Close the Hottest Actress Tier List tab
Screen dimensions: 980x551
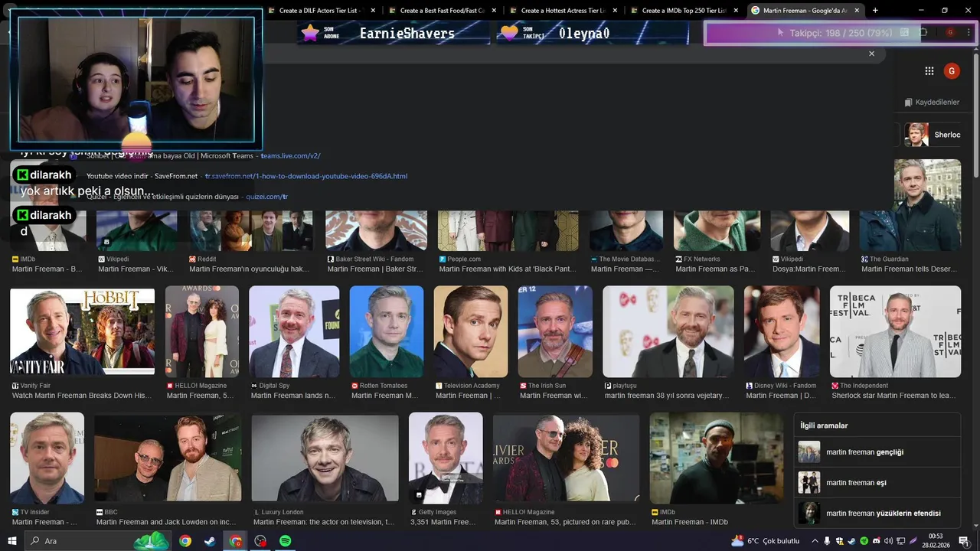pos(615,11)
